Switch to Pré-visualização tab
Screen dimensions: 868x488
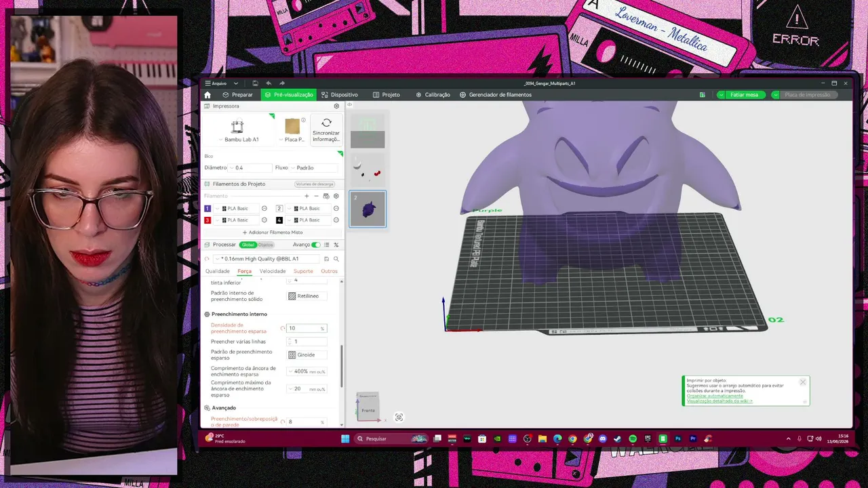coord(289,95)
